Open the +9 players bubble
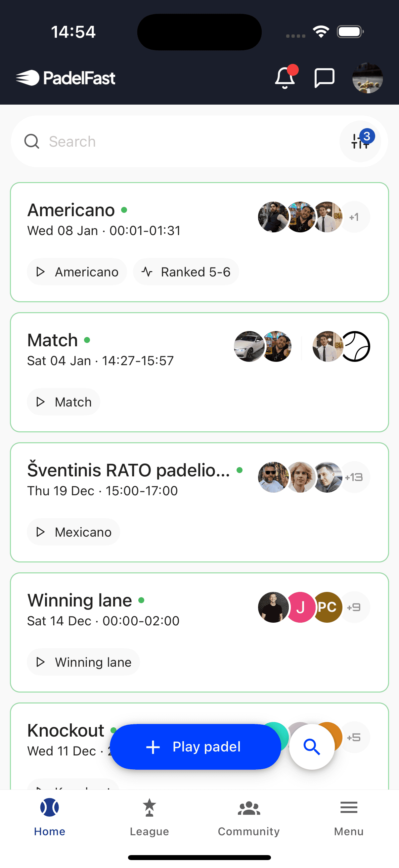The height and width of the screenshot is (868, 399). point(354,607)
